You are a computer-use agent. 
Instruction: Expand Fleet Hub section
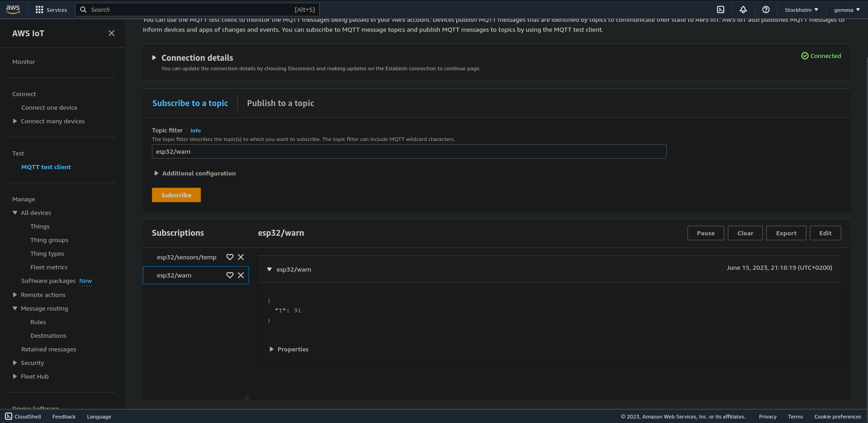click(15, 376)
